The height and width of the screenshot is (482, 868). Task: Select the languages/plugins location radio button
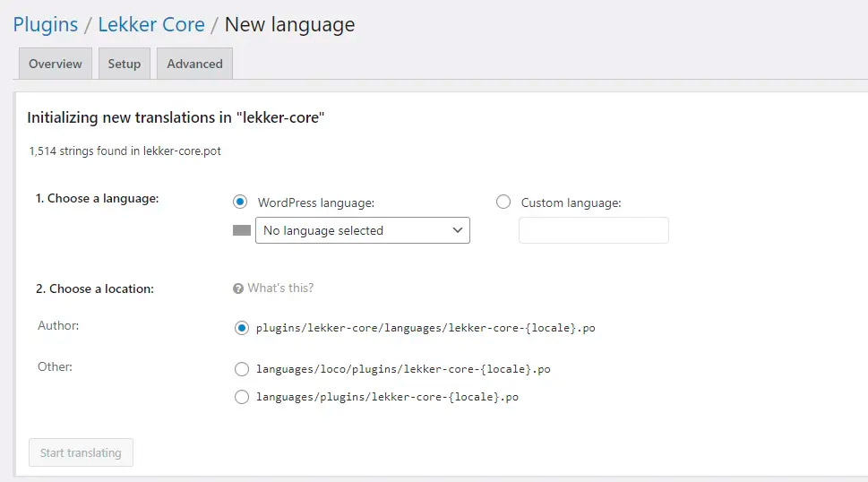241,397
